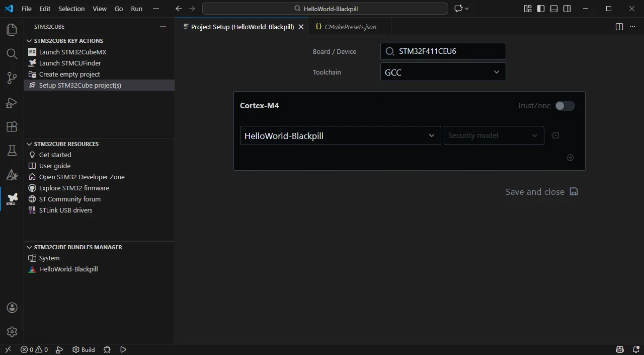Open the Extensions view icon
Viewport: 644px width, 355px height.
tap(12, 127)
